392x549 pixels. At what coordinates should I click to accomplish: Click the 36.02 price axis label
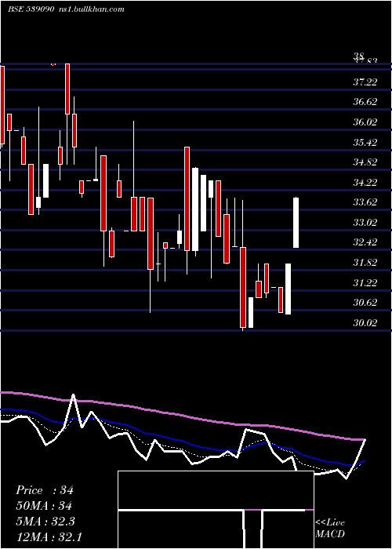click(x=365, y=122)
